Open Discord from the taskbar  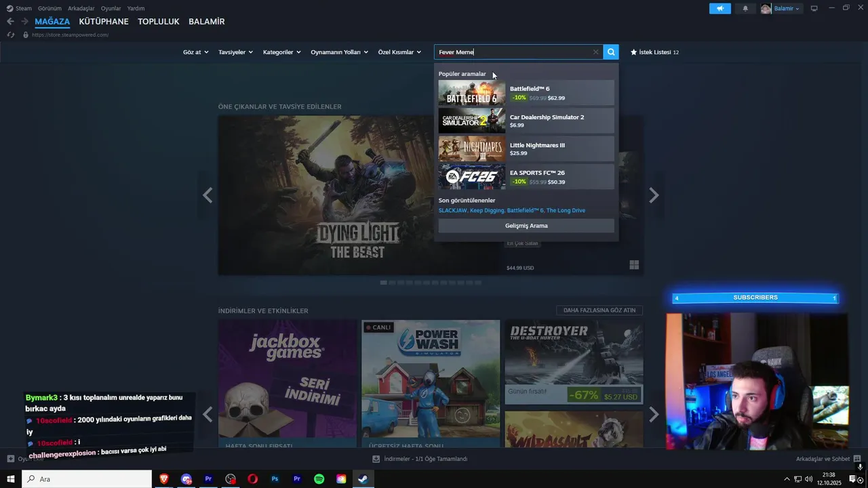pos(186,479)
